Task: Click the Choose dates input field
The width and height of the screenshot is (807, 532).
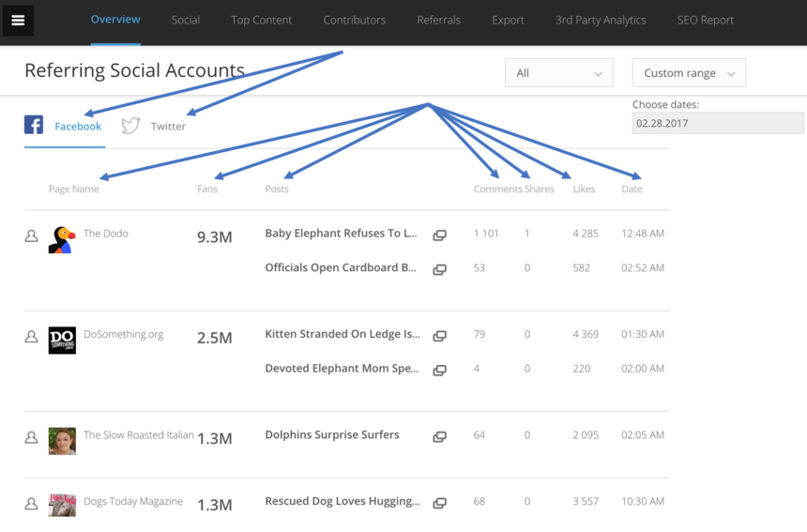Action: click(x=717, y=123)
